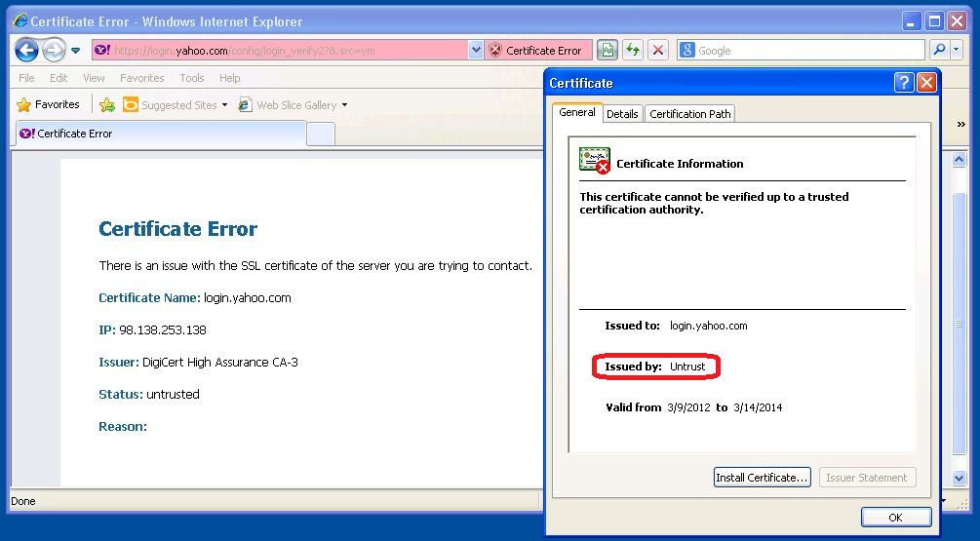
Task: Click Issuer DigiCert High Assurance CA-3 text
Action: tap(199, 363)
